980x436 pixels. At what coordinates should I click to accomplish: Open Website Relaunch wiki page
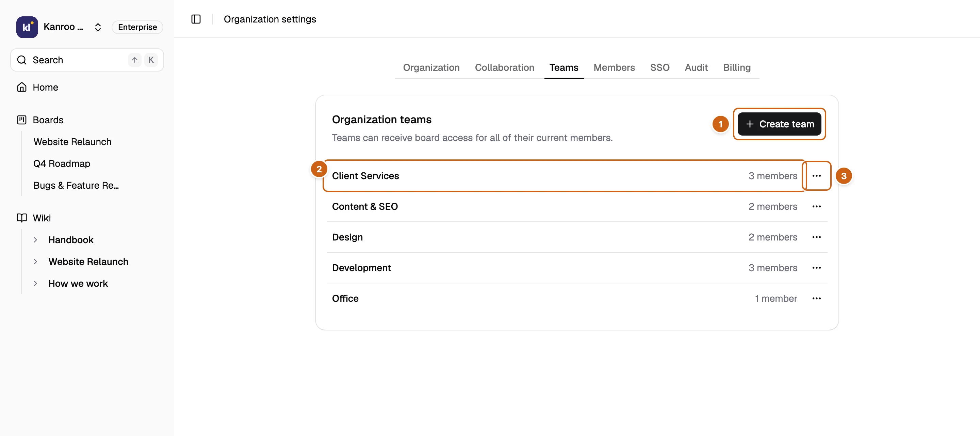click(x=88, y=262)
